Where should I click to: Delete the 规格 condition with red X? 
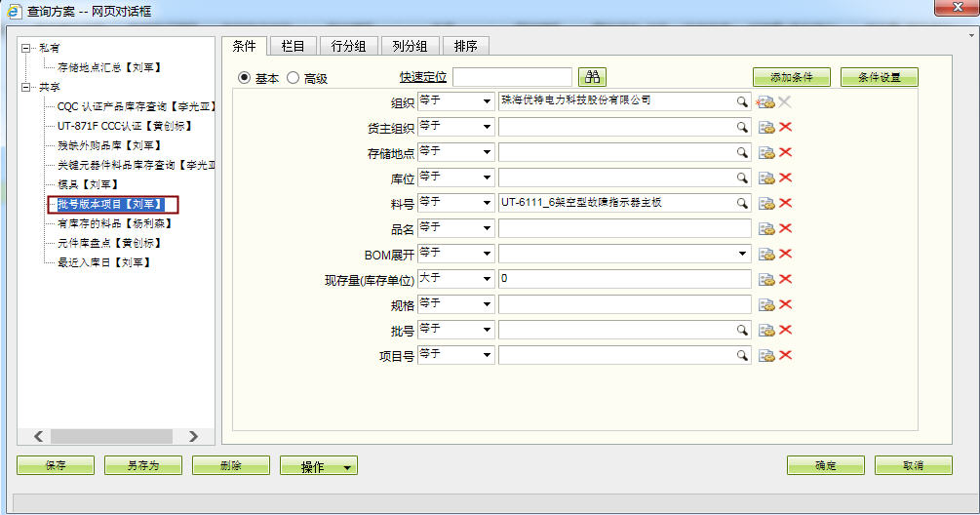click(786, 304)
